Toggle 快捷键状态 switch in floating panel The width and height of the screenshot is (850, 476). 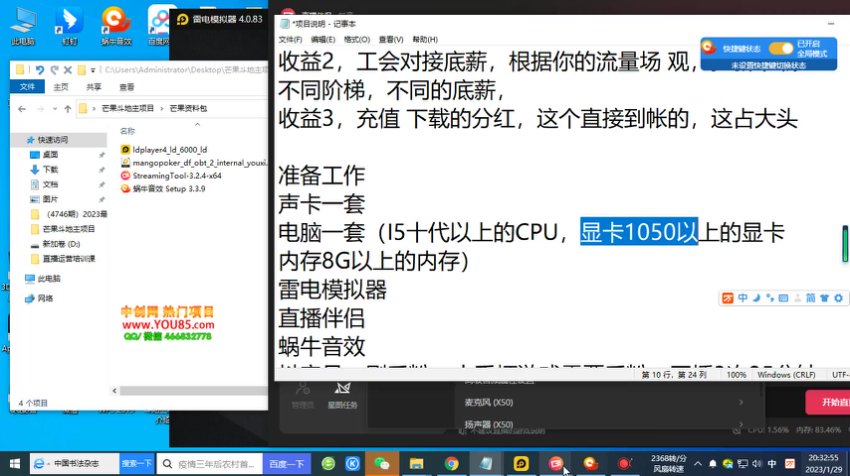click(781, 48)
